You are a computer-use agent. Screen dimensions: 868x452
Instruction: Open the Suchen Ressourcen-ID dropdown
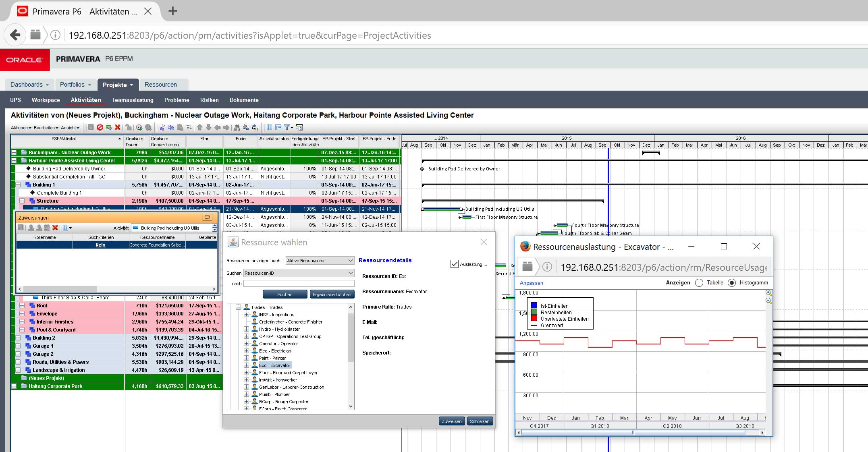pyautogui.click(x=299, y=273)
